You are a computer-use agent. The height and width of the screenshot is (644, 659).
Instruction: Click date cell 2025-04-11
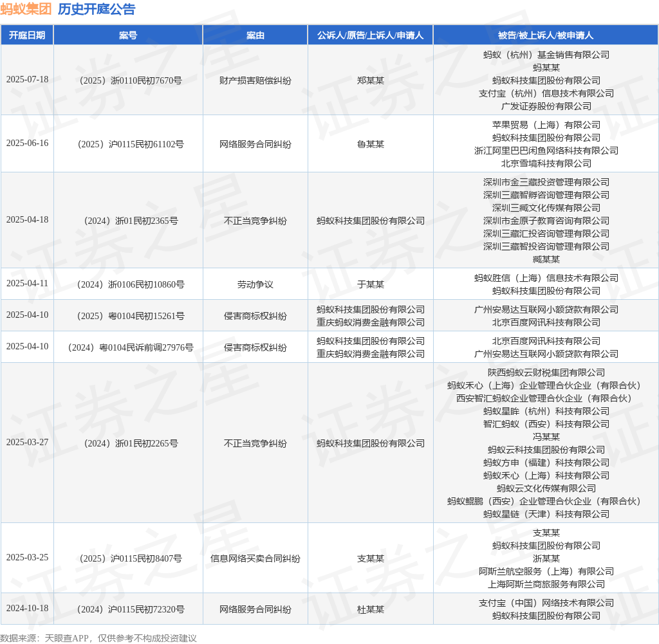[x=27, y=284]
